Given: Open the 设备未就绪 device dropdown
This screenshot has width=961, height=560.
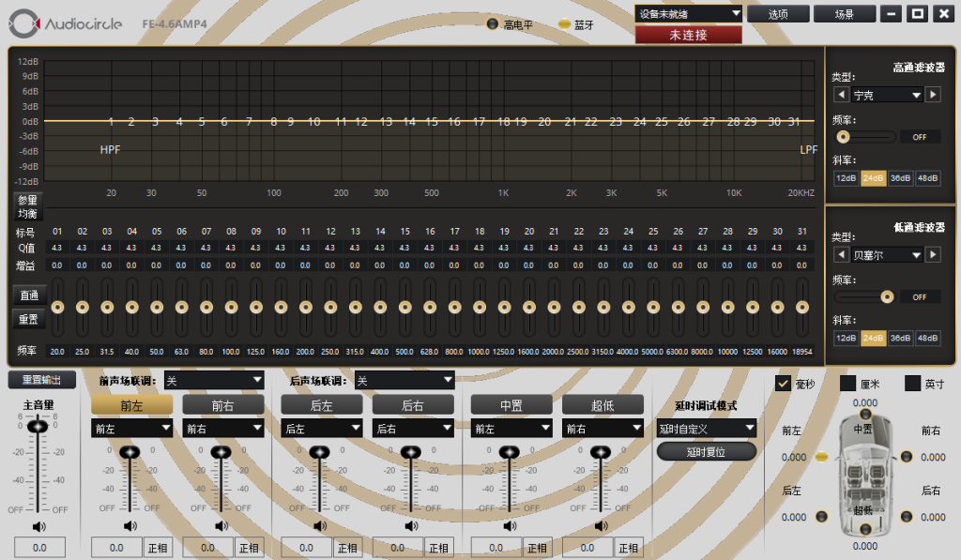Looking at the screenshot, I should pos(688,13).
